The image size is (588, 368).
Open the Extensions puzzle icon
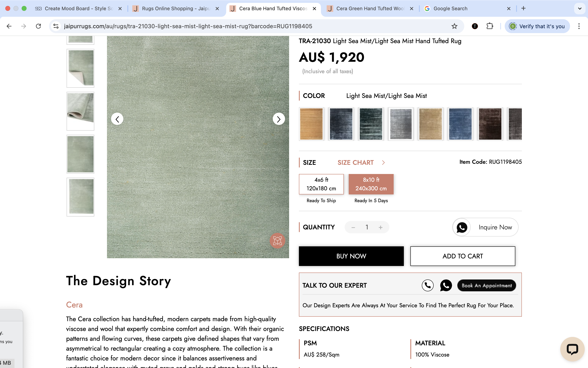point(490,26)
